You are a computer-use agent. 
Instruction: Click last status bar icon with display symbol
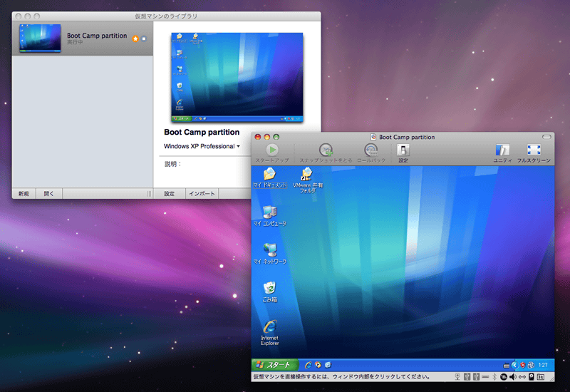coord(541,377)
